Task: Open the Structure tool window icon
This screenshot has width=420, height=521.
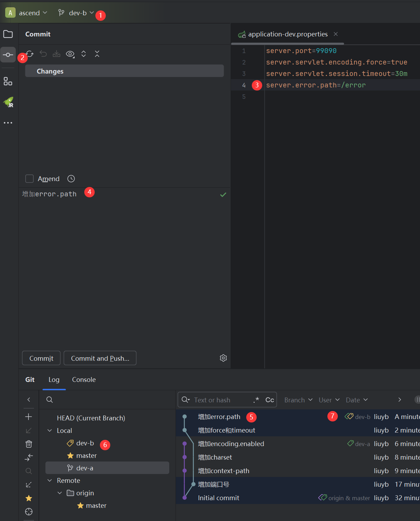Action: point(8,81)
